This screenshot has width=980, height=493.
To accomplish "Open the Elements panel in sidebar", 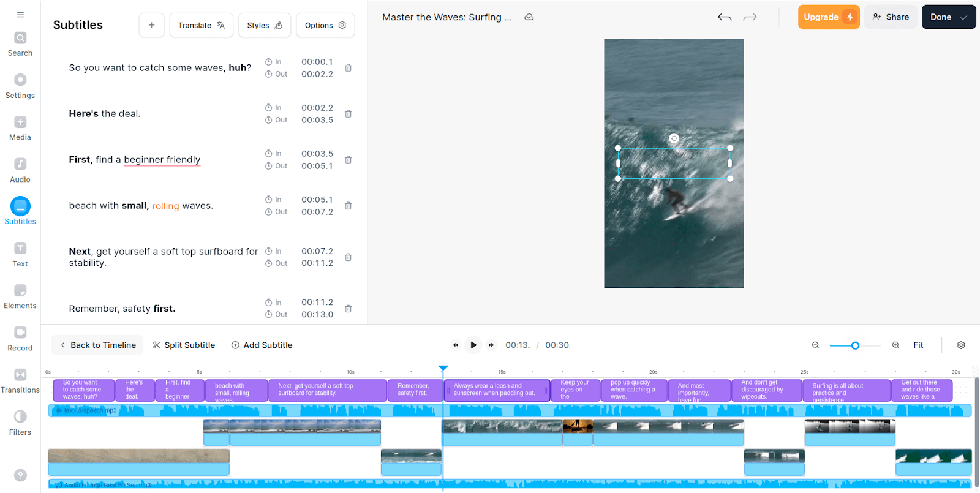I will [20, 297].
